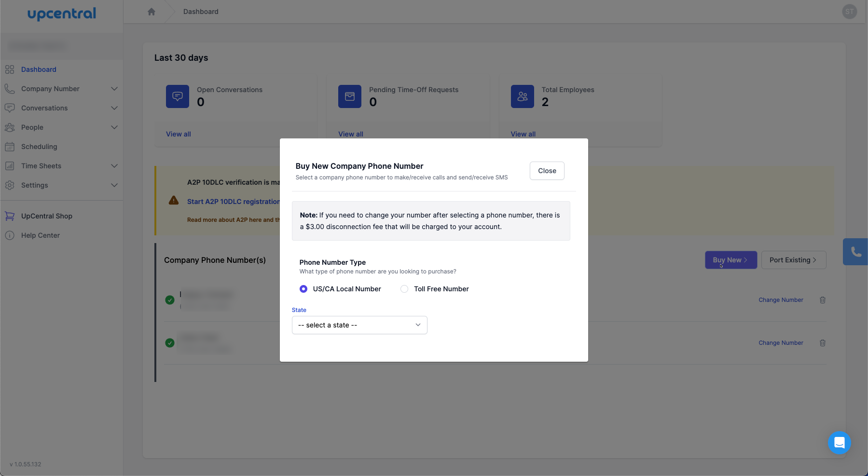Screen dimensions: 868x476
Task: Expand the Settings menu
Action: pyautogui.click(x=114, y=185)
